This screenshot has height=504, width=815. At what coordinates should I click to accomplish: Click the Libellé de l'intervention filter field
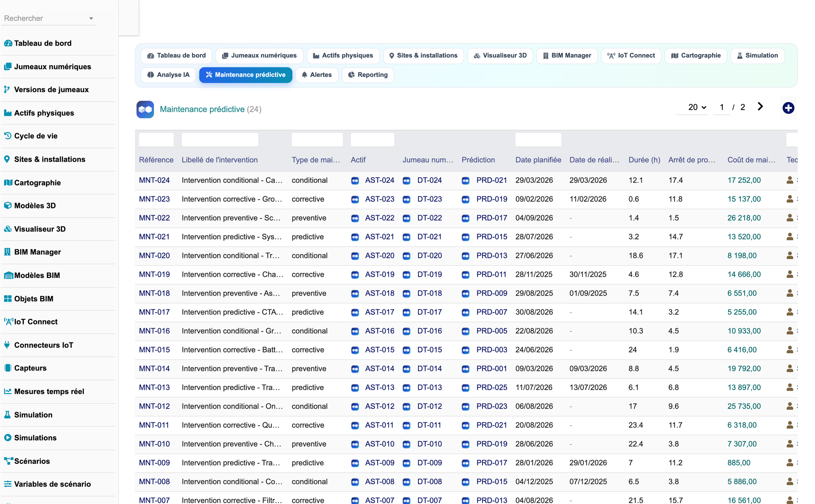tap(220, 140)
